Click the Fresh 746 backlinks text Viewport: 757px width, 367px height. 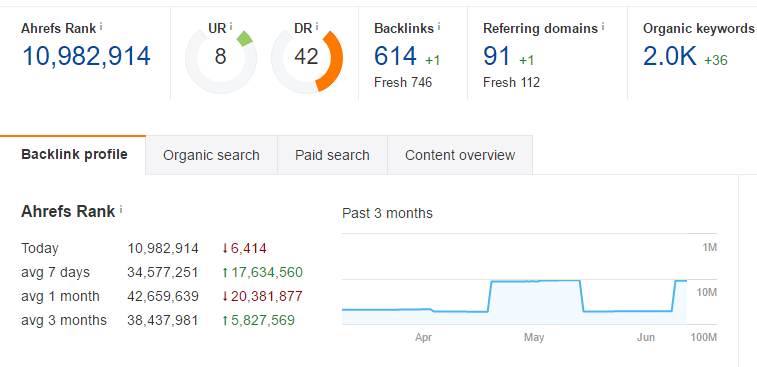[x=403, y=83]
